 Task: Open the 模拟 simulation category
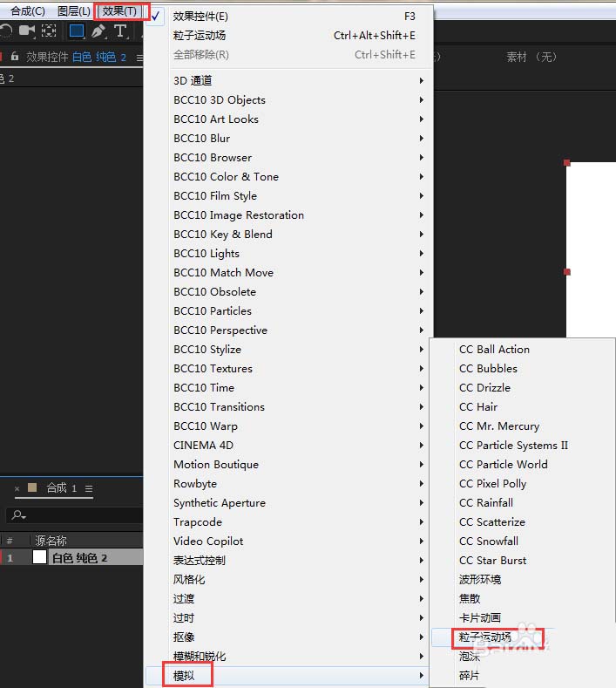pos(289,676)
